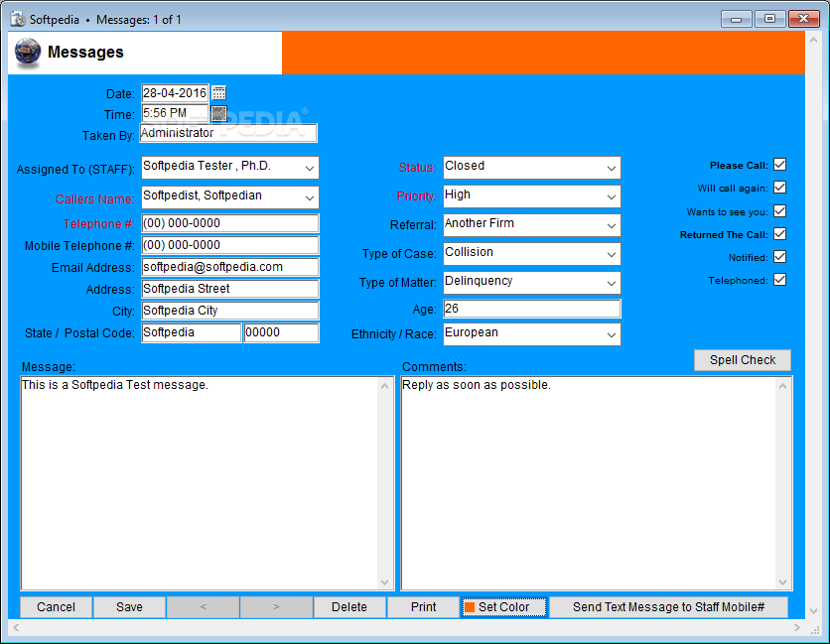Click the Set Color button
The height and width of the screenshot is (644, 830).
click(x=503, y=607)
